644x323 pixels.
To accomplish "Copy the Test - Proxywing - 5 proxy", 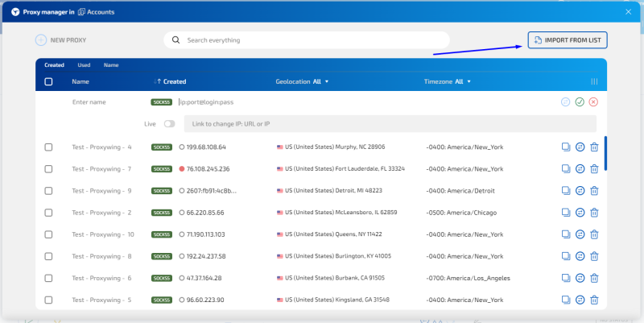I will pos(565,300).
